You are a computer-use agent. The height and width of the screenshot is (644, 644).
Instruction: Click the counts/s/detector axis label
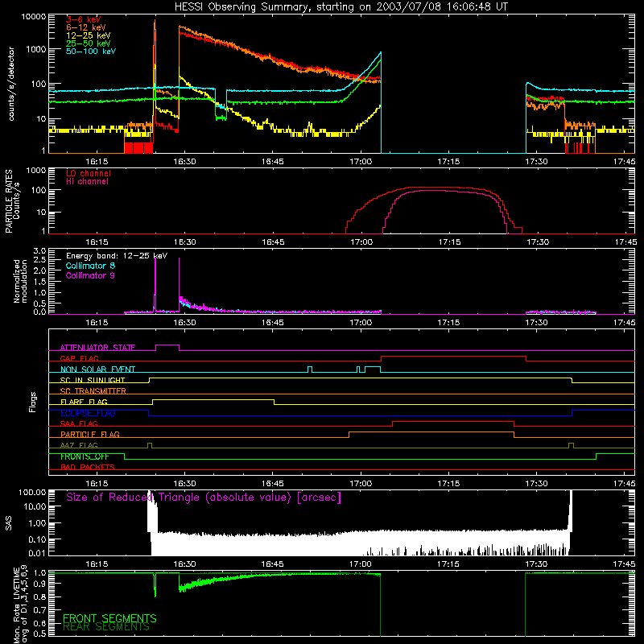coord(11,84)
